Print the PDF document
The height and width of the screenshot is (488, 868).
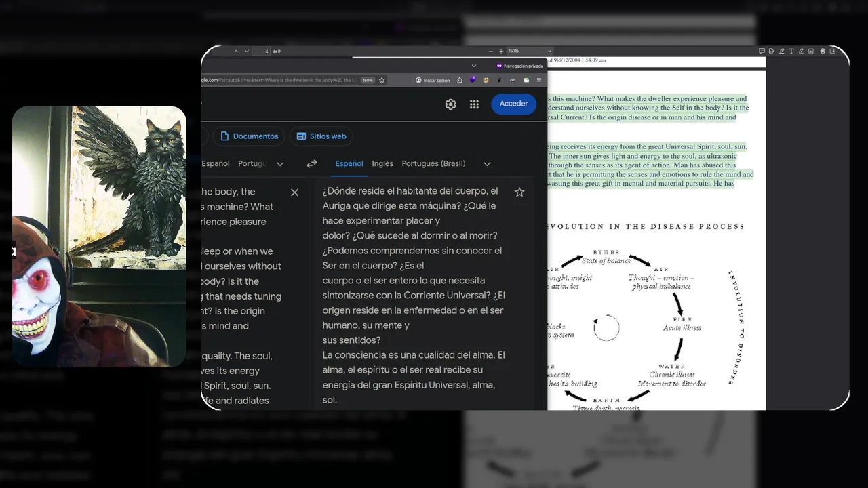point(823,51)
